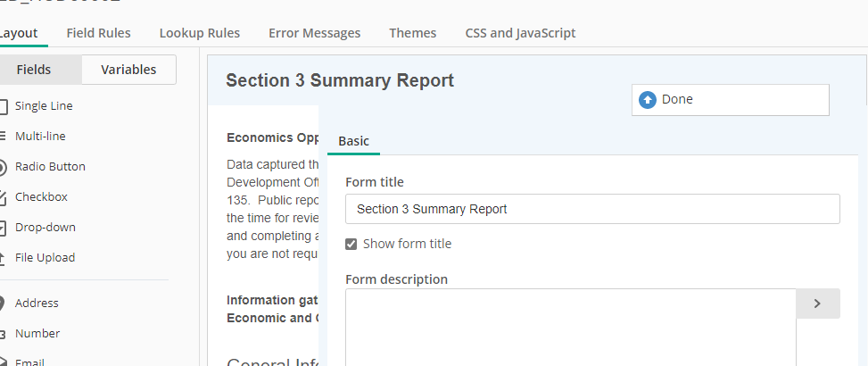Click the Single Line field icon
The width and height of the screenshot is (868, 366).
(3, 106)
